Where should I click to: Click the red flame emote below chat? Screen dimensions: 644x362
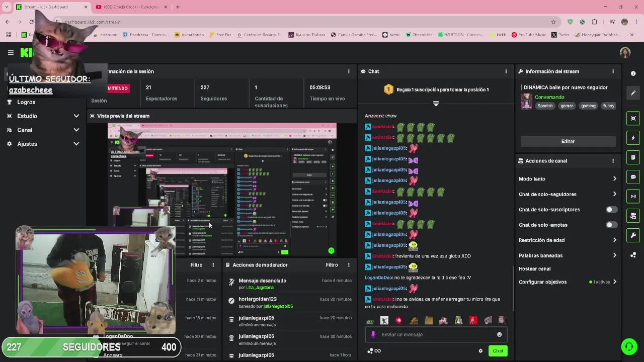click(x=399, y=320)
